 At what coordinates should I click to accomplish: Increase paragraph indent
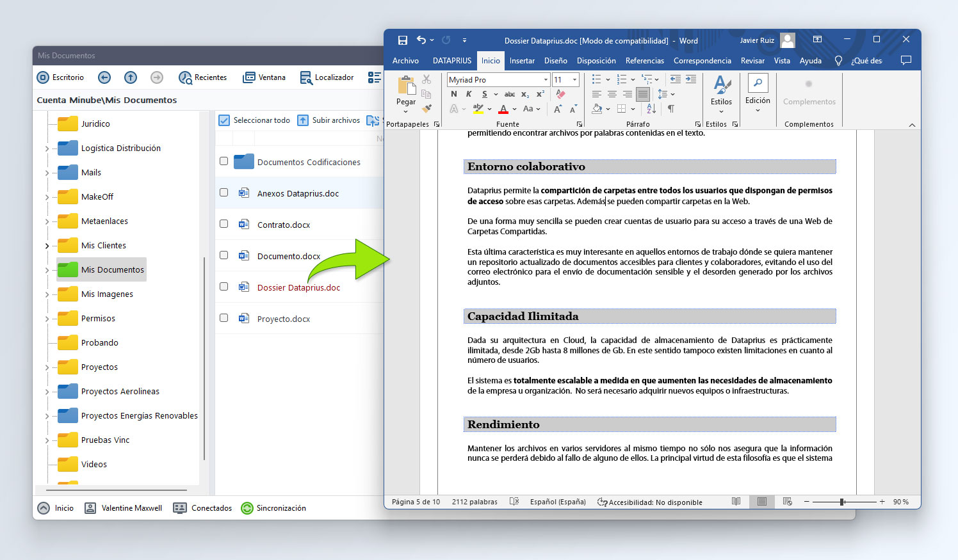pos(691,79)
